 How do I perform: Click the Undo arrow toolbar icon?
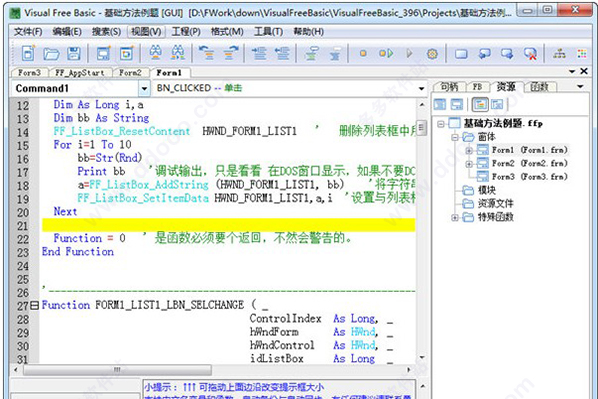pyautogui.click(x=207, y=53)
